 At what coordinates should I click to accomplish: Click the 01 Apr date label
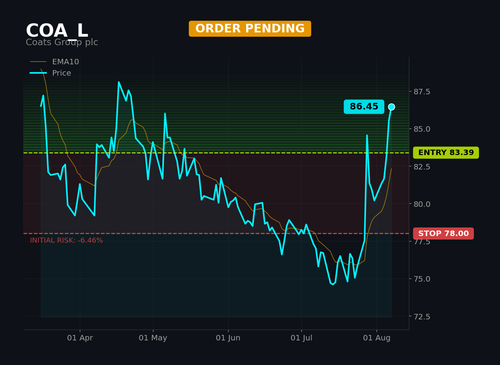point(80,338)
